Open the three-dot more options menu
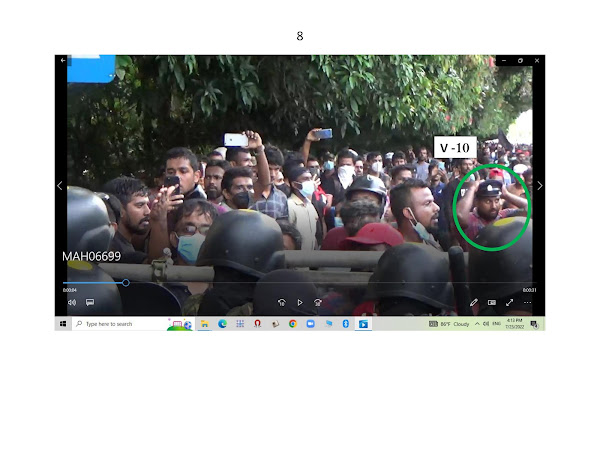 point(527,303)
